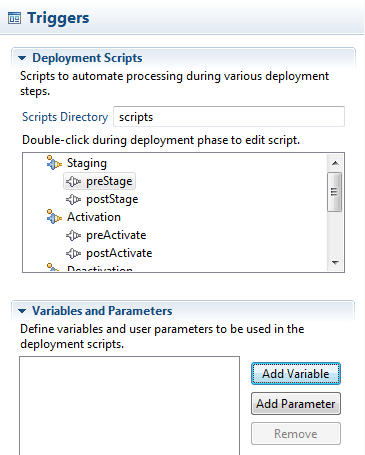The image size is (365, 455).
Task: Select the postStage script entry
Action: click(112, 199)
